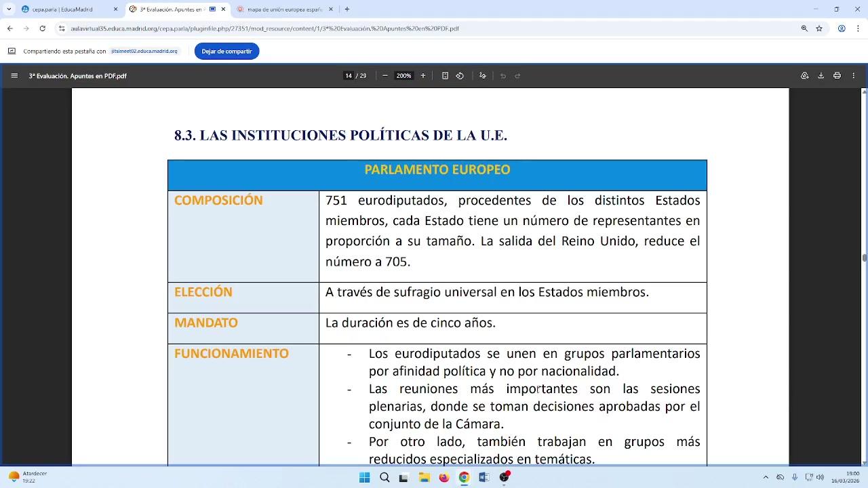This screenshot has height=488, width=868.
Task: View site information icon in address bar
Action: click(62, 28)
